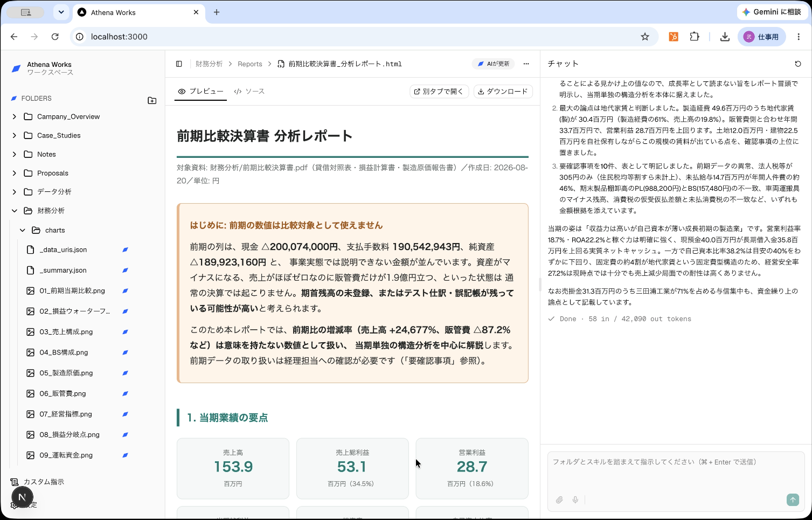Click the AI marker beside 07_経営指標.png
812x520 pixels.
tap(125, 414)
